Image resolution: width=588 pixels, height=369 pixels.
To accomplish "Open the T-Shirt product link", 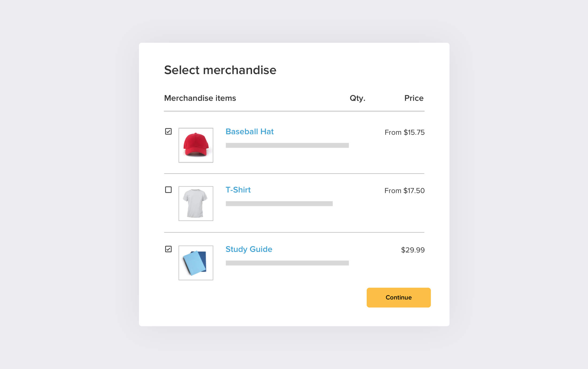I will tap(238, 190).
